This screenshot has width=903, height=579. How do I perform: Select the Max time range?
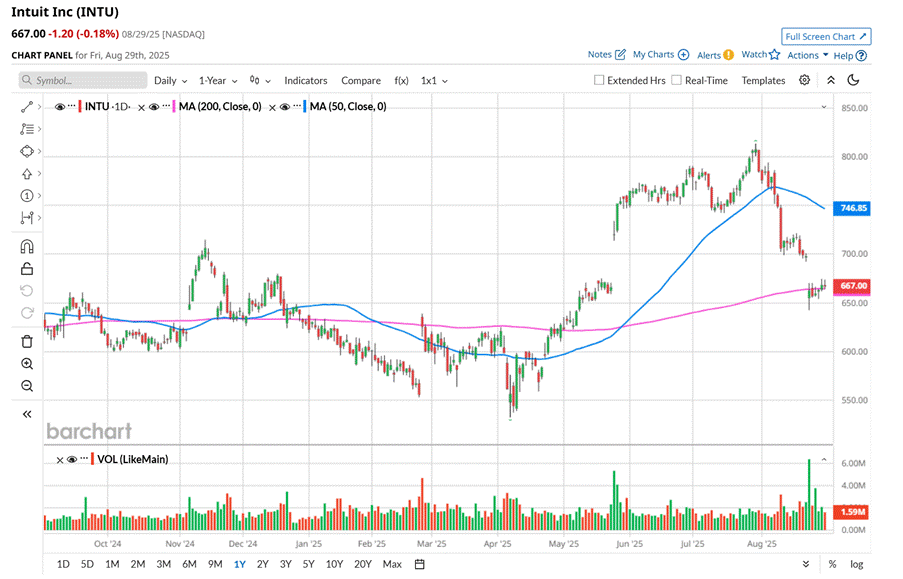coord(392,564)
